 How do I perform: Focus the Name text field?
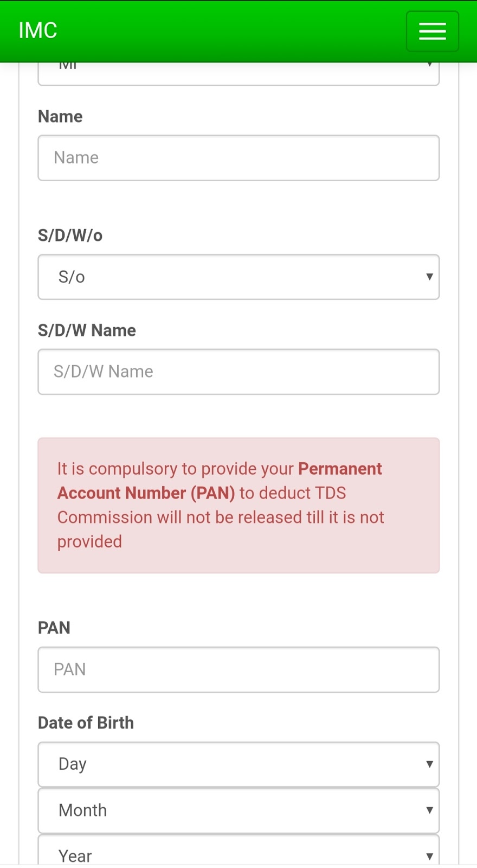(238, 158)
